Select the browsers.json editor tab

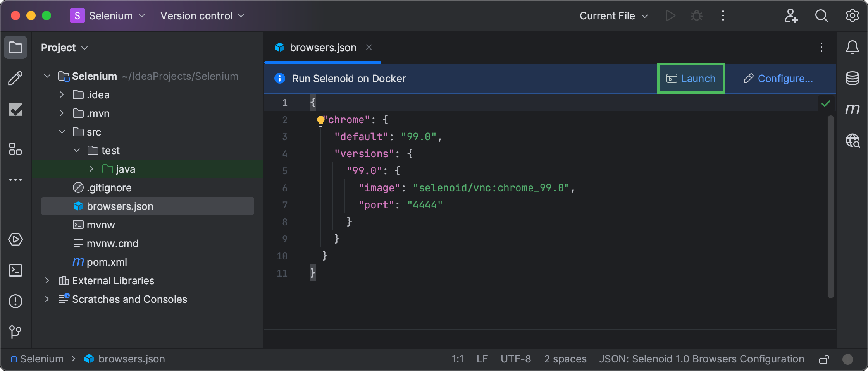click(x=323, y=47)
